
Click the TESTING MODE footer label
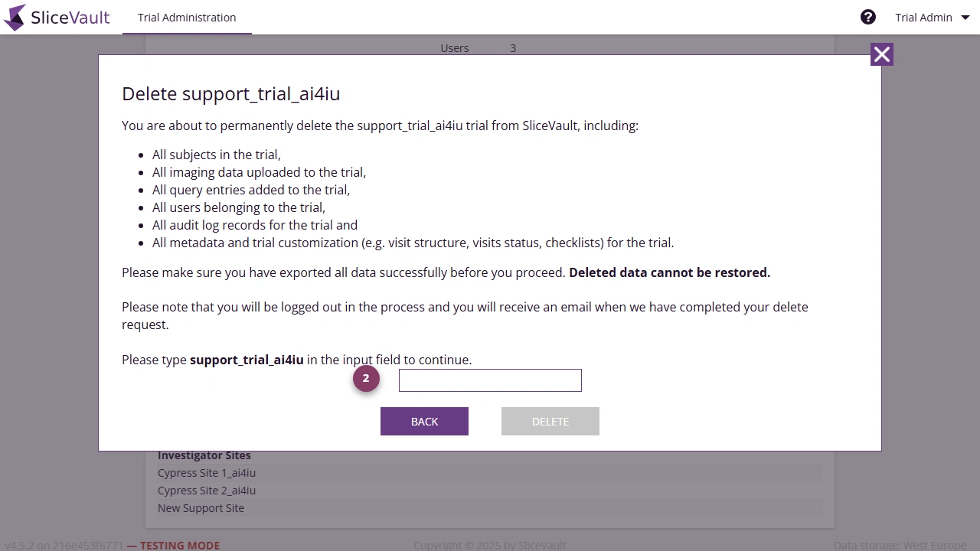179,546
